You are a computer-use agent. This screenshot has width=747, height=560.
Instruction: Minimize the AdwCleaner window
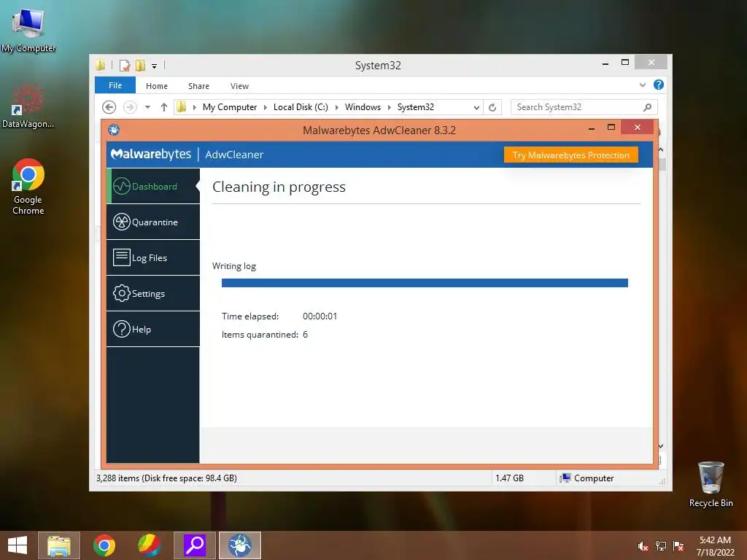(x=591, y=128)
